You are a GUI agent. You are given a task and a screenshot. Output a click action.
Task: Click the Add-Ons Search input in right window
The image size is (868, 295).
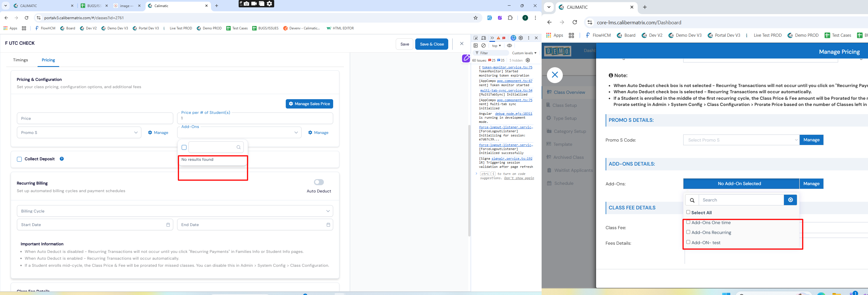tap(741, 200)
